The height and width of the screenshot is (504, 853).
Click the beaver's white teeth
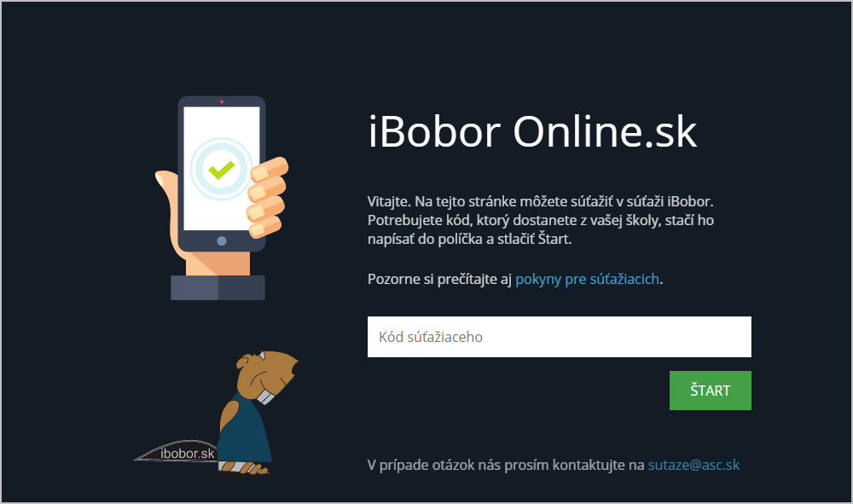tap(265, 397)
